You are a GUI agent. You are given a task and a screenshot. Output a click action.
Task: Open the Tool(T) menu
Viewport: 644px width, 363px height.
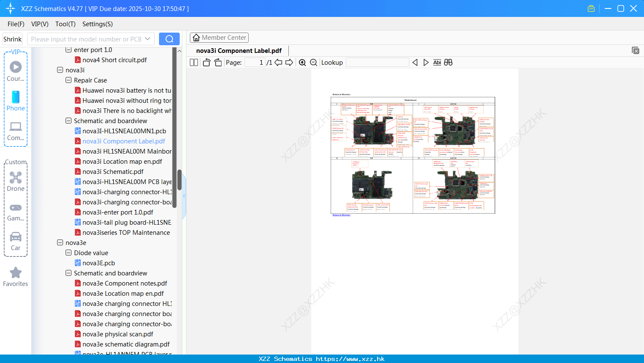pyautogui.click(x=66, y=24)
